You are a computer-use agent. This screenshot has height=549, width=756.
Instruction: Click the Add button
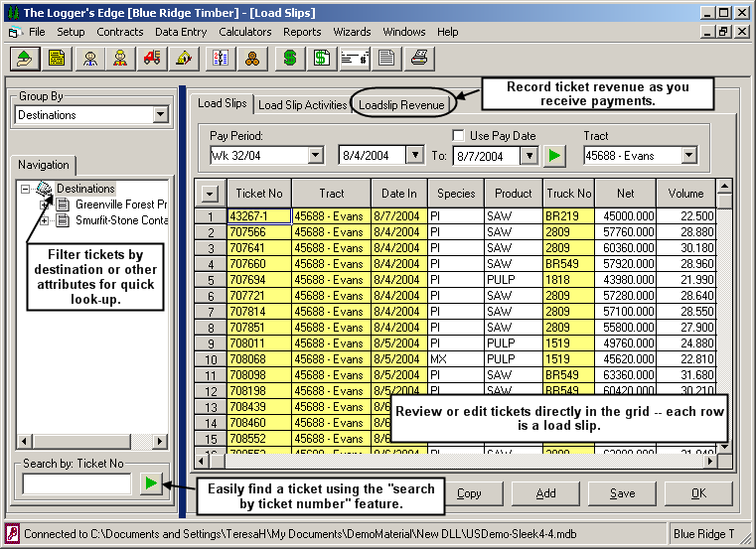pyautogui.click(x=545, y=493)
